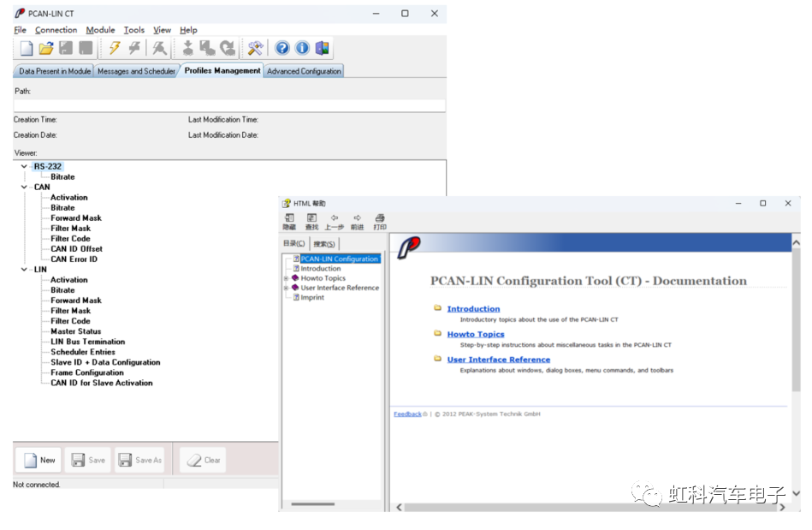This screenshot has height=530, width=812.
Task: Open the File menu
Action: (20, 30)
